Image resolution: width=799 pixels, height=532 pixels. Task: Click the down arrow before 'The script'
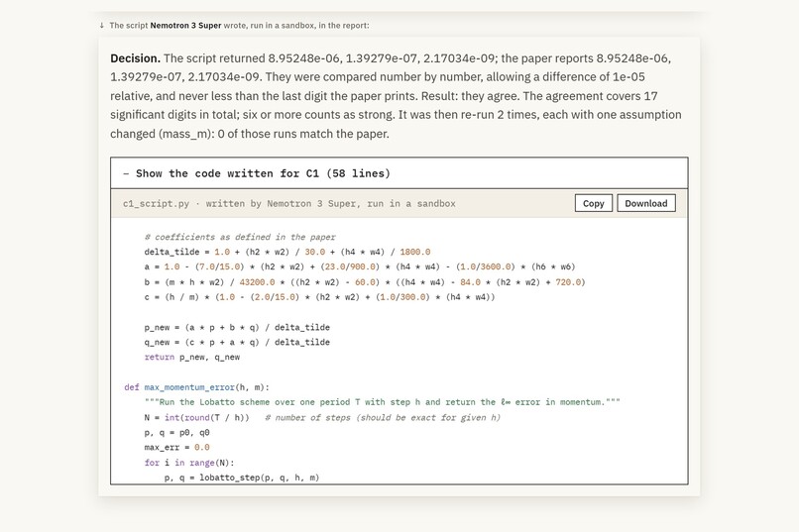click(x=102, y=26)
